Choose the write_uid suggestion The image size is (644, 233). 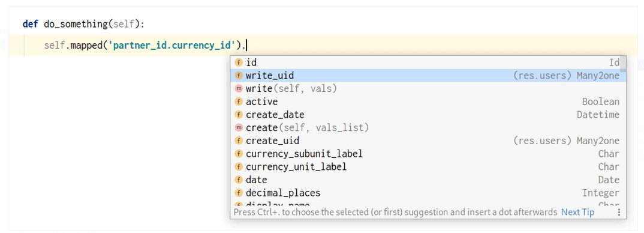pyautogui.click(x=428, y=76)
